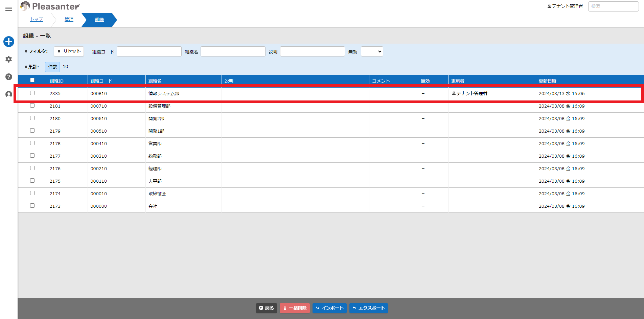The image size is (644, 319).
Task: Open the user account icon in sidebar
Action: (9, 94)
